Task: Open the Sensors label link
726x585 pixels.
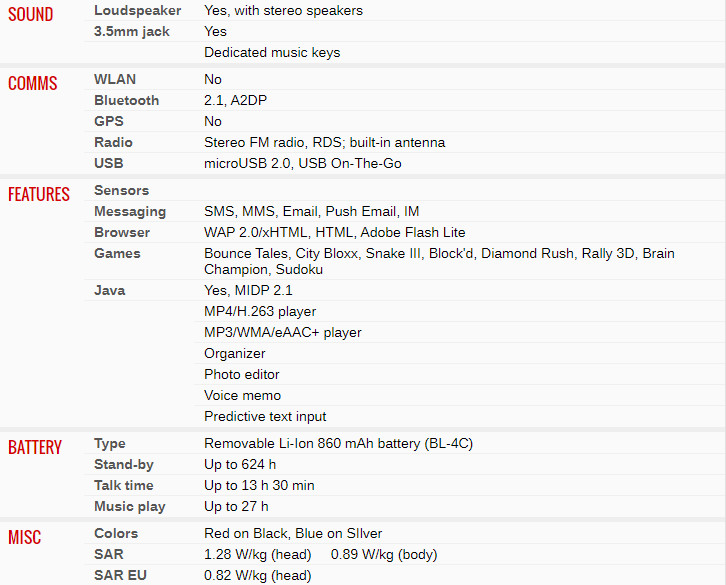Action: point(122,190)
